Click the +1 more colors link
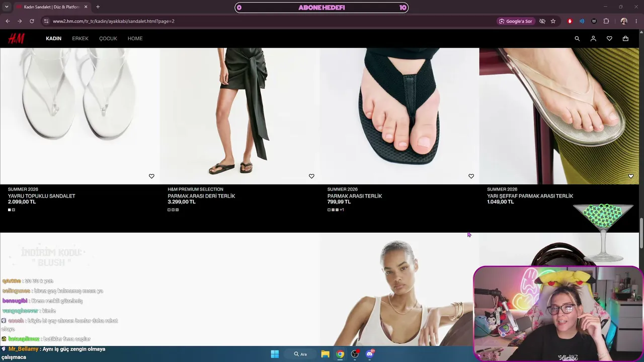This screenshot has width=644, height=362. [342, 210]
